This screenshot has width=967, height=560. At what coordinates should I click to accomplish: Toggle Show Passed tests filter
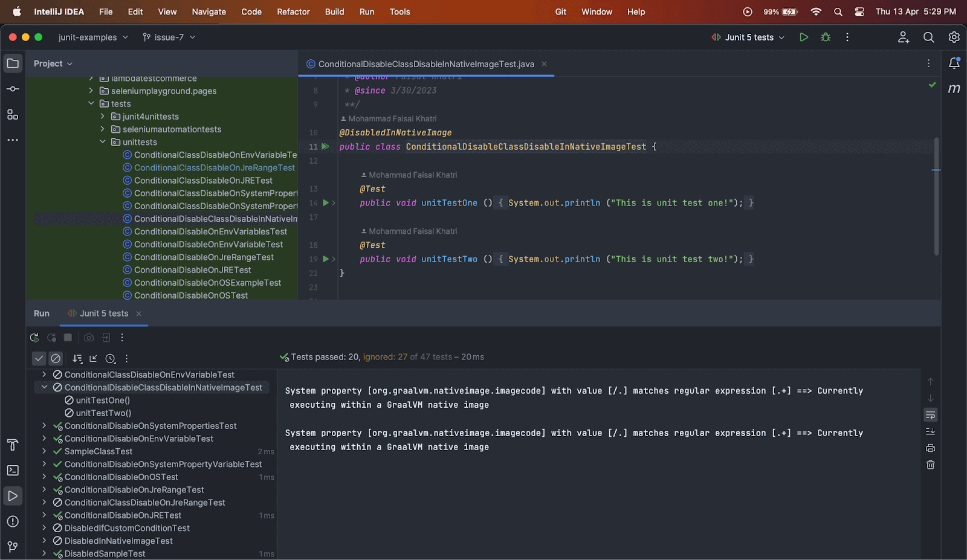point(39,358)
